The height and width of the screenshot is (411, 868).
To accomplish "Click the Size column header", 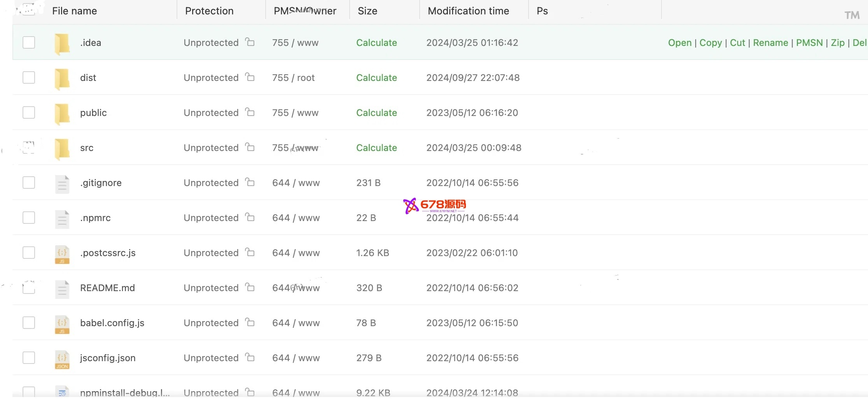I will (x=367, y=11).
